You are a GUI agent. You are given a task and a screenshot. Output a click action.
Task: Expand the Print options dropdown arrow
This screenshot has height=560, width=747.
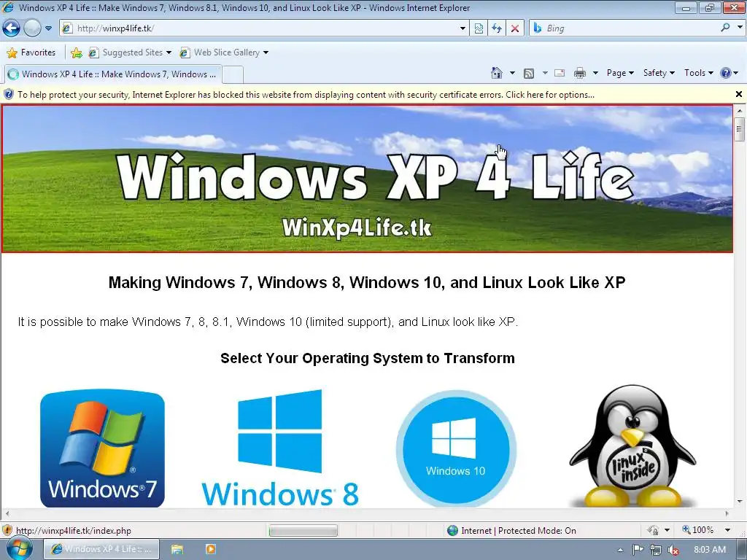595,73
